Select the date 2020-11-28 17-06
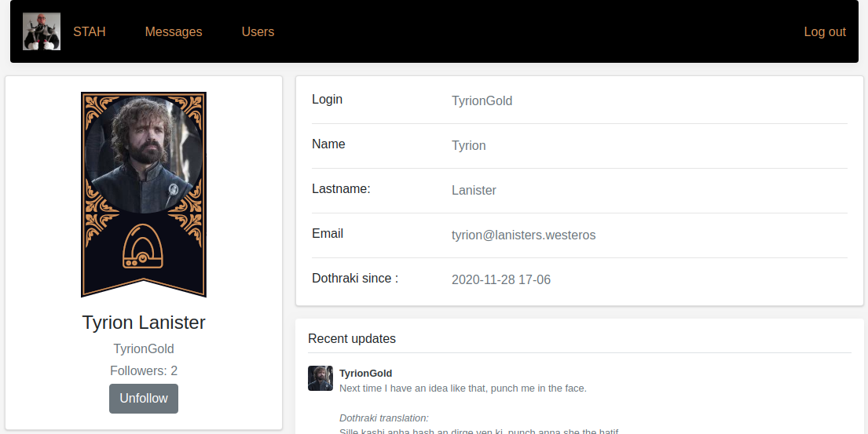Image resolution: width=868 pixels, height=434 pixels. pyautogui.click(x=501, y=279)
